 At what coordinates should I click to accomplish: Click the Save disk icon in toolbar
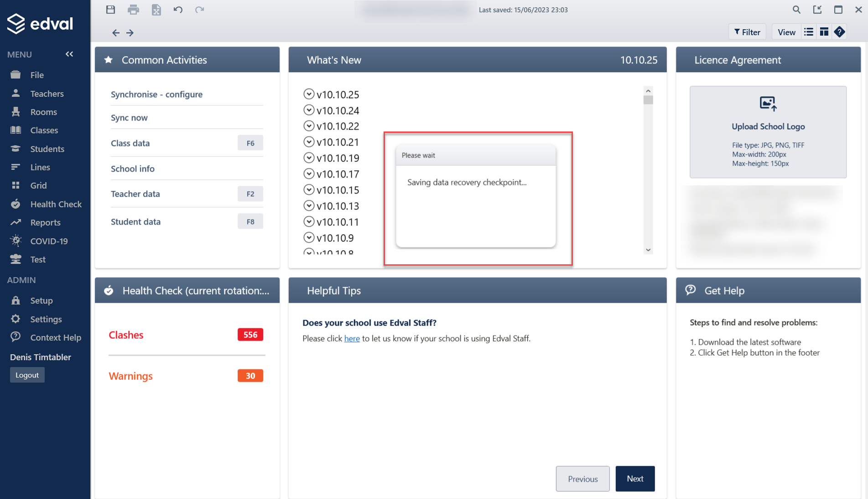pyautogui.click(x=110, y=10)
